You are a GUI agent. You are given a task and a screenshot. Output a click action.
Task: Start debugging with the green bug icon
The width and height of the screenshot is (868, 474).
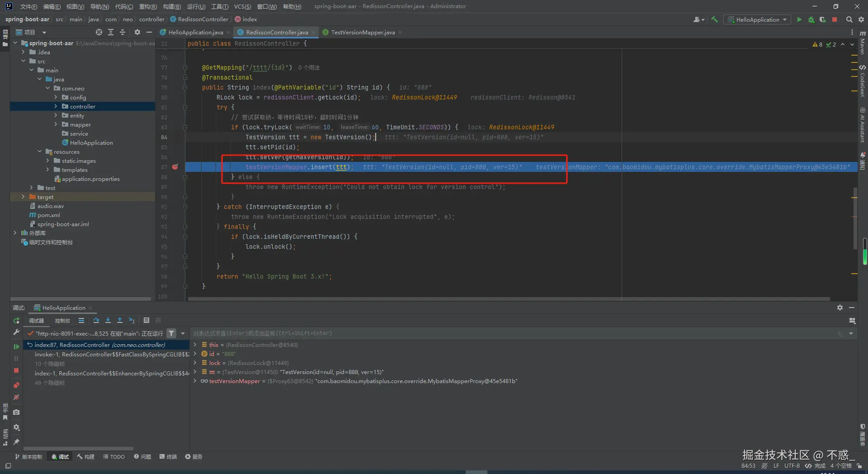click(x=811, y=19)
